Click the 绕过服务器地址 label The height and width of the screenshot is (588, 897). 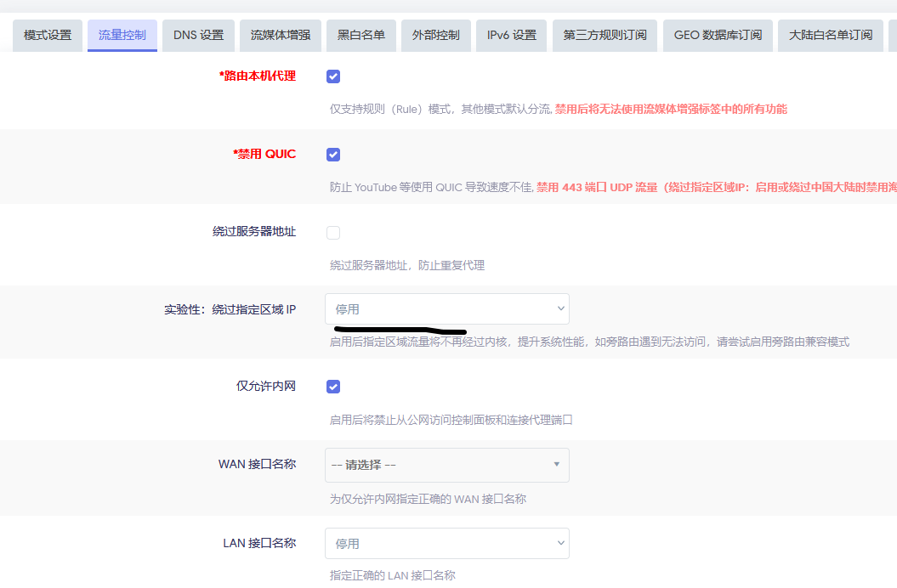(254, 232)
